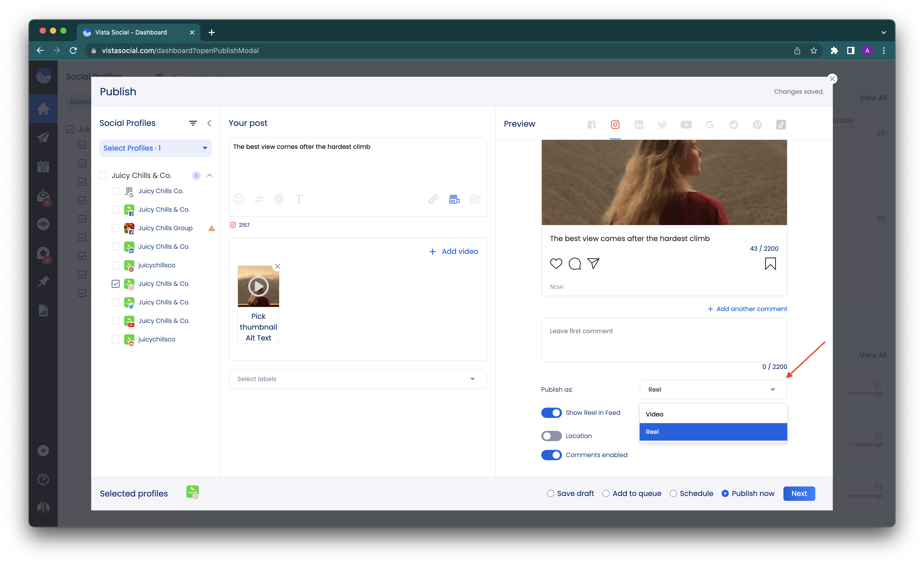
Task: Click in the Leave first comment field
Action: [664, 340]
